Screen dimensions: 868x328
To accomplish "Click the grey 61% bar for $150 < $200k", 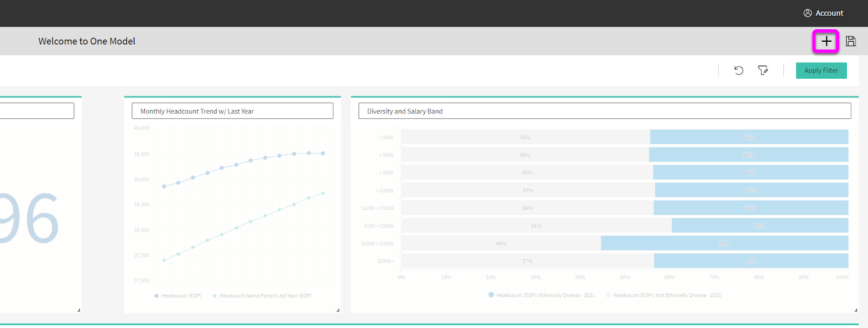I will click(536, 226).
